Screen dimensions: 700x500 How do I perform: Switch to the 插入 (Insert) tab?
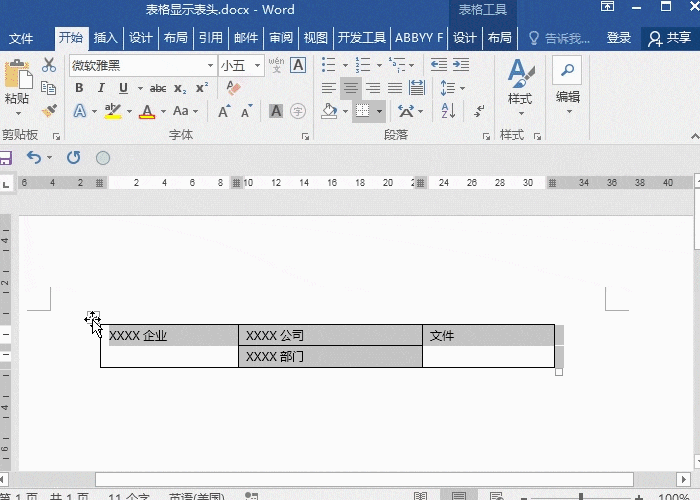tap(105, 38)
